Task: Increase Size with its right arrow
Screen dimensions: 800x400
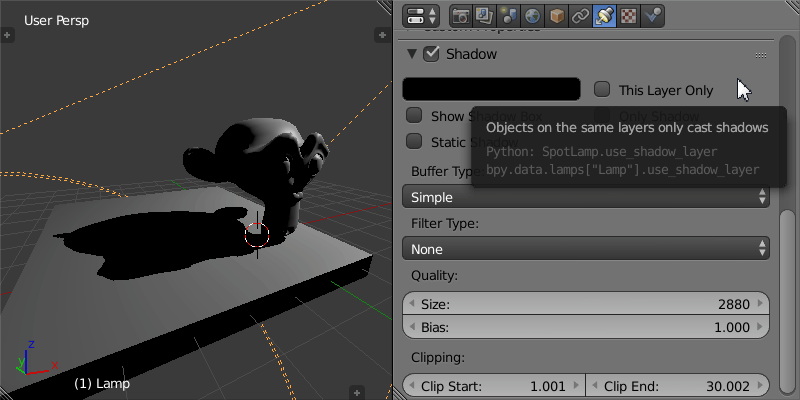Action: (x=760, y=304)
